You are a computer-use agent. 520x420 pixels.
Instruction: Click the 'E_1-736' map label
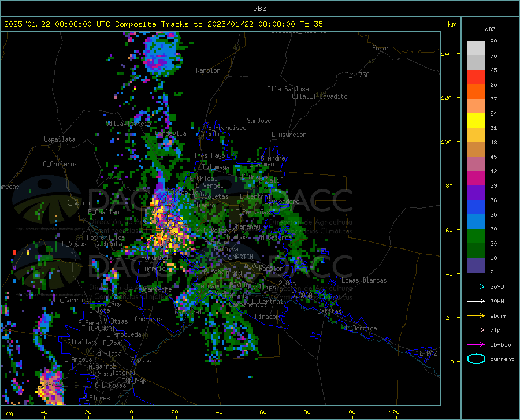(x=357, y=75)
